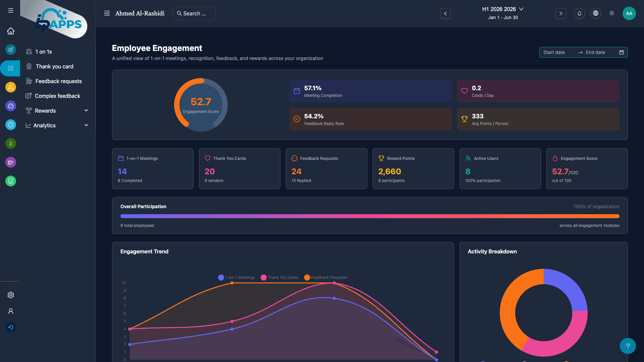Open the yellow feedback icon in the rail
The width and height of the screenshot is (644, 362).
tap(10, 87)
